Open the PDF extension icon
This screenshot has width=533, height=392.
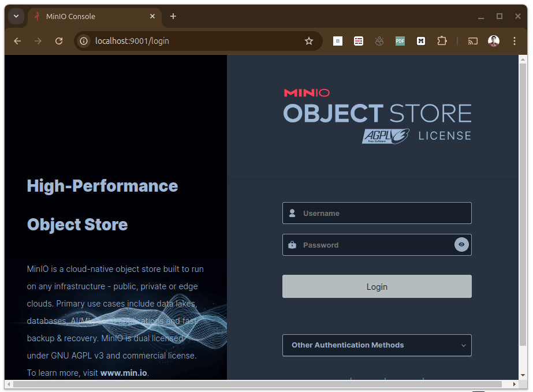coord(400,41)
